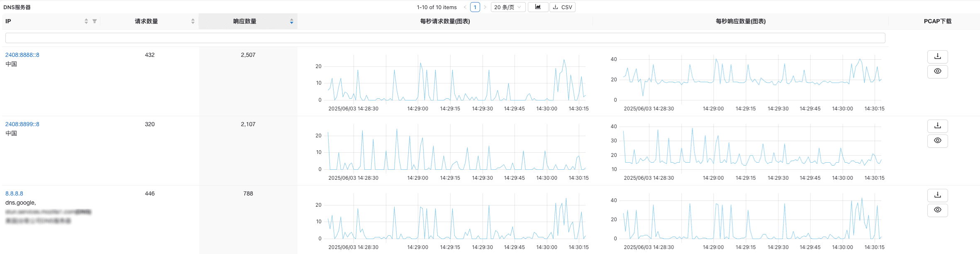Go to next page arrow
The height and width of the screenshot is (254, 980).
point(485,7)
